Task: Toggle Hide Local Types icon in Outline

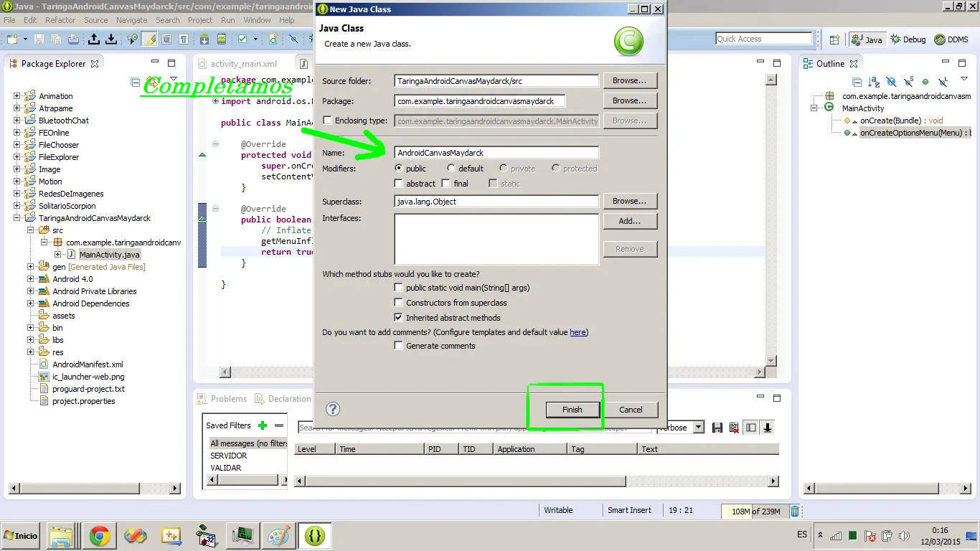Action: click(943, 83)
